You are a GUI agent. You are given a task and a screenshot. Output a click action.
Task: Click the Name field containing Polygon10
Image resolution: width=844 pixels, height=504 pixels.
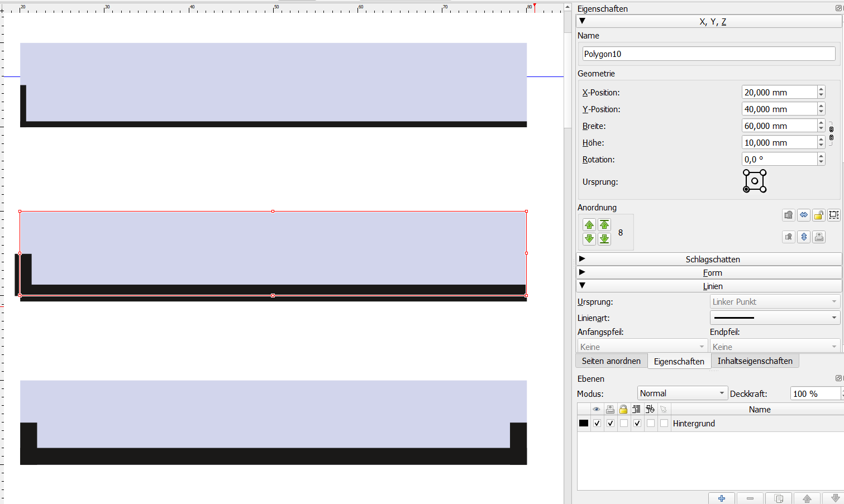(x=708, y=54)
